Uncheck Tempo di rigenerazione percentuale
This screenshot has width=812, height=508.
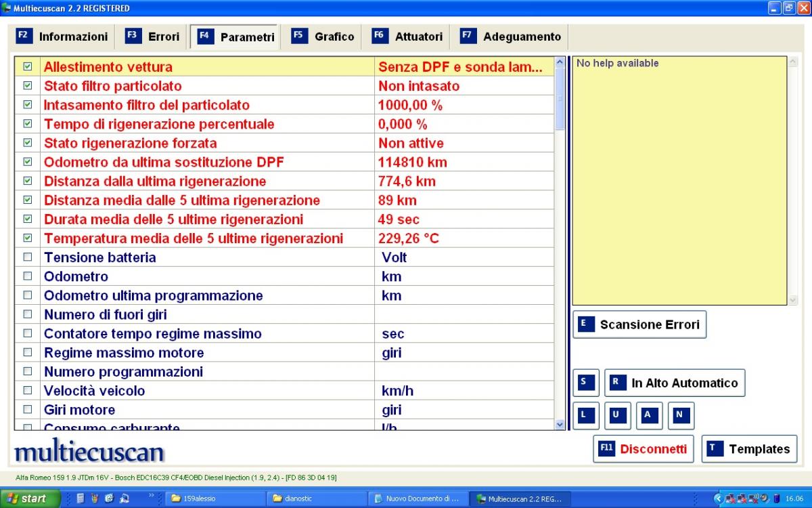coord(28,123)
